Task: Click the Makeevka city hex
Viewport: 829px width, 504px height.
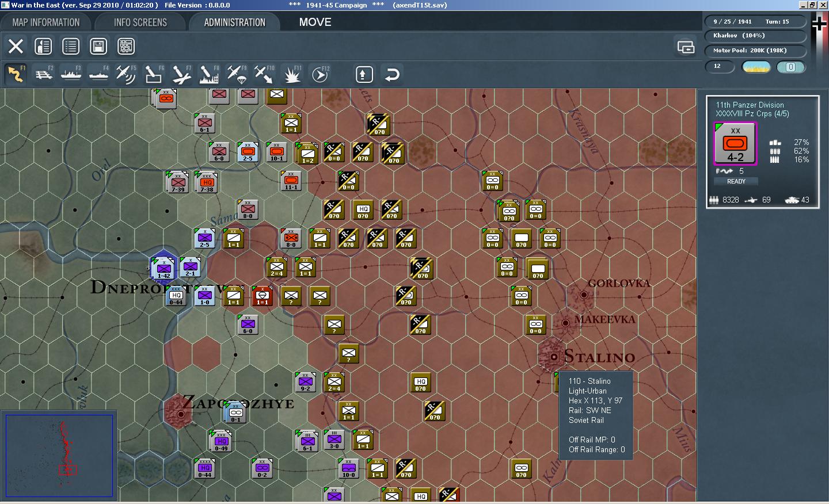Action: pyautogui.click(x=565, y=323)
